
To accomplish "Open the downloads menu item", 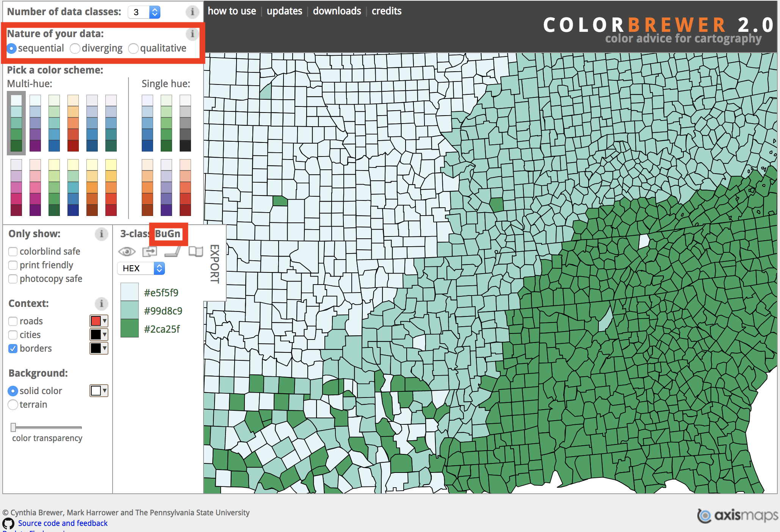I will tap(337, 11).
